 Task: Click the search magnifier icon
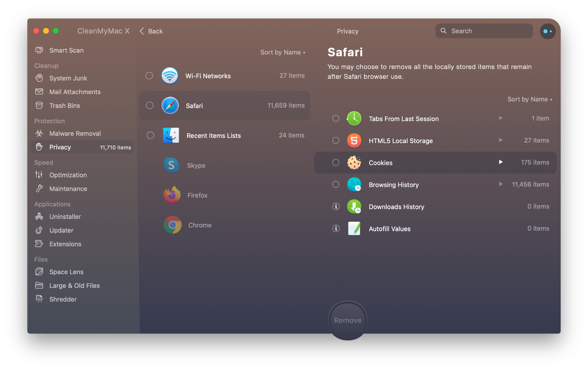[x=443, y=31]
